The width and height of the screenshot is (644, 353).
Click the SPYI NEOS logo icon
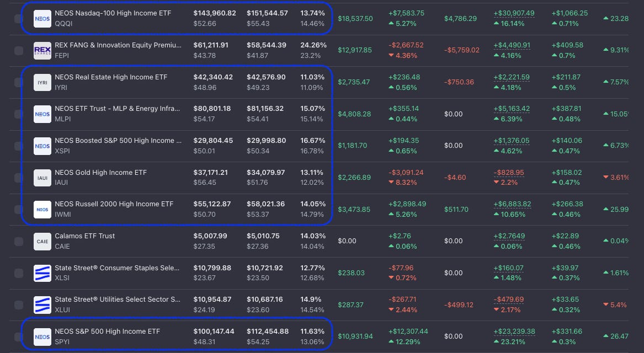click(42, 336)
